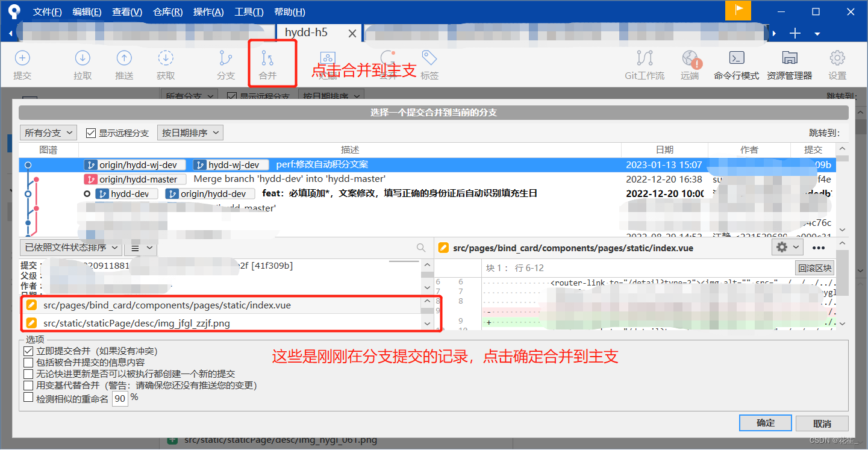
Task: Click 确定 to confirm merge
Action: tap(766, 423)
